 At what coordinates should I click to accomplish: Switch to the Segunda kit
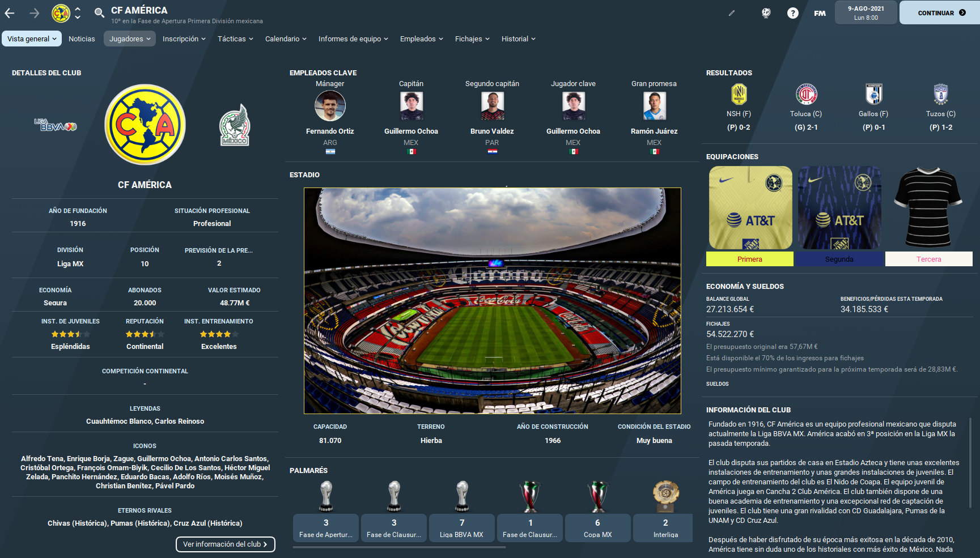pyautogui.click(x=839, y=259)
